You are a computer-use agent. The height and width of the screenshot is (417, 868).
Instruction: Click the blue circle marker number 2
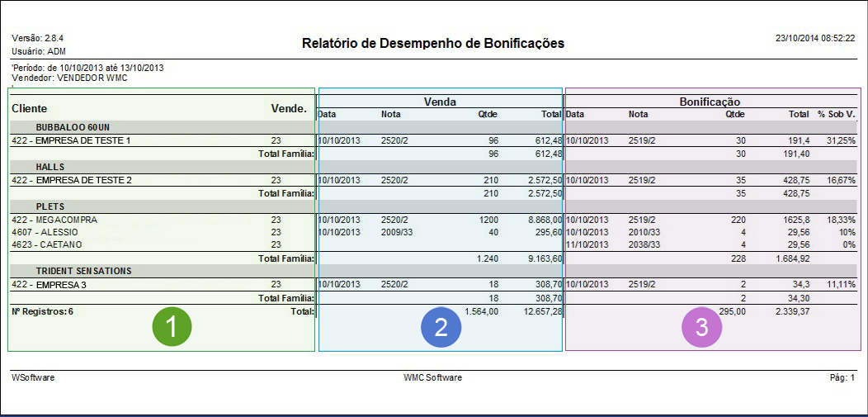pos(441,327)
